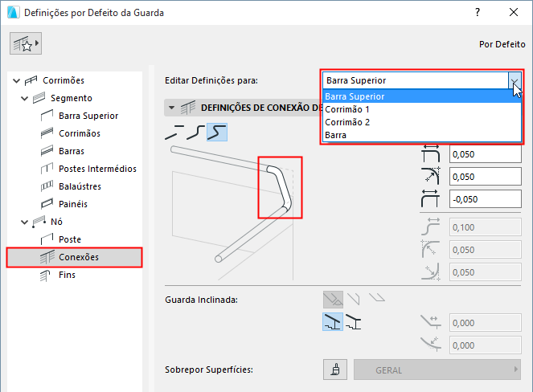
Task: Choose Corrimão 1 from the dropdown list
Action: [347, 109]
